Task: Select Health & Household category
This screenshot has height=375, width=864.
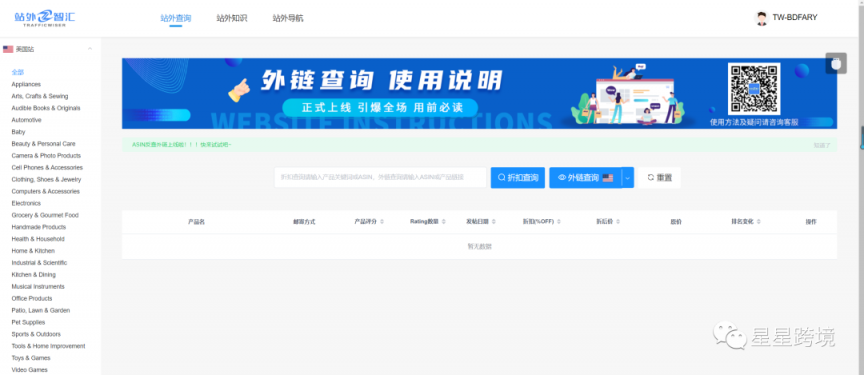Action: pos(38,239)
